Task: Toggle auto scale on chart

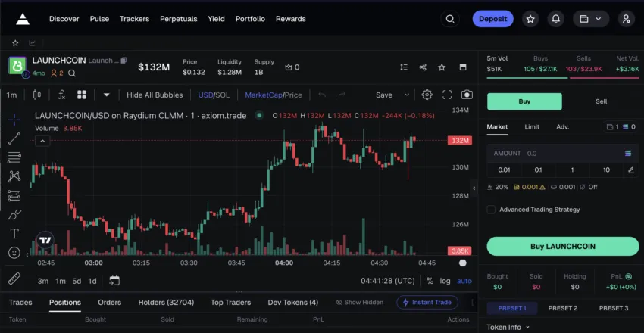Action: pyautogui.click(x=464, y=281)
